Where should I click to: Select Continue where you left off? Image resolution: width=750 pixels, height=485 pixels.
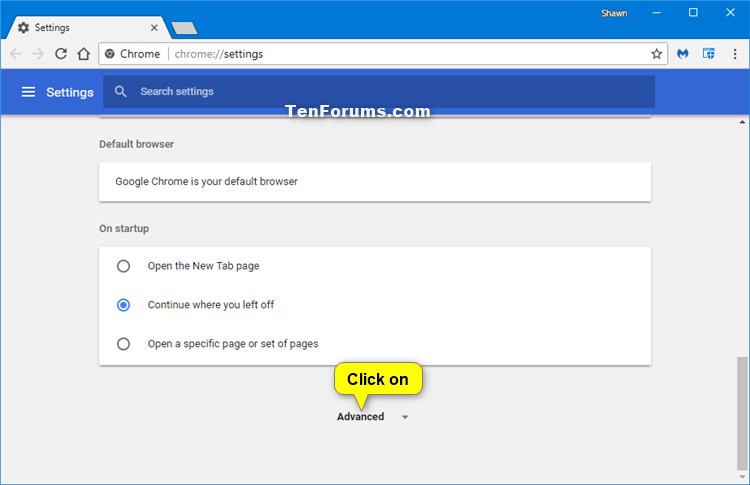point(123,305)
